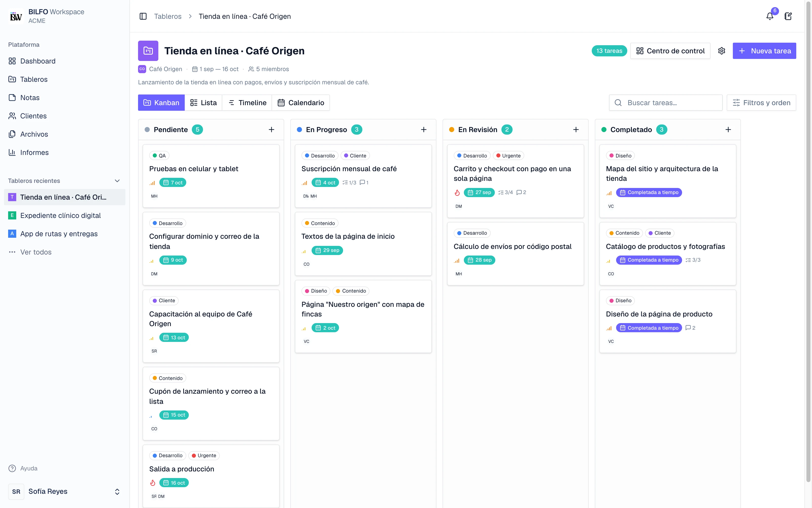Open Filtros y orden options
The height and width of the screenshot is (508, 812).
coord(761,102)
